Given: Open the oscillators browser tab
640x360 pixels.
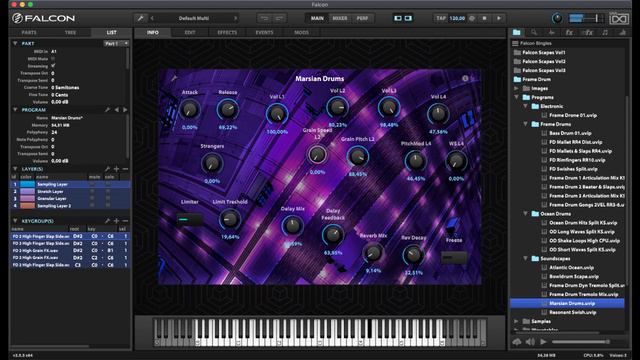Looking at the screenshot, I should tap(551, 32).
